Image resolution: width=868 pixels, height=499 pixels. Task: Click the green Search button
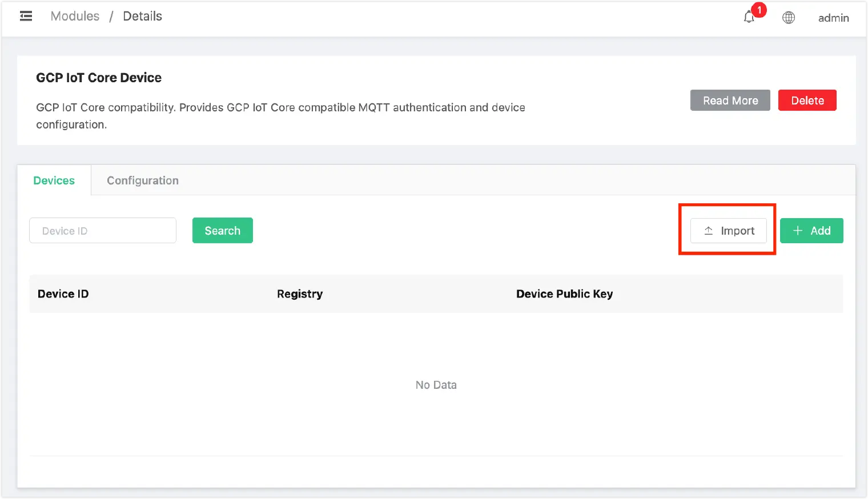pos(223,231)
